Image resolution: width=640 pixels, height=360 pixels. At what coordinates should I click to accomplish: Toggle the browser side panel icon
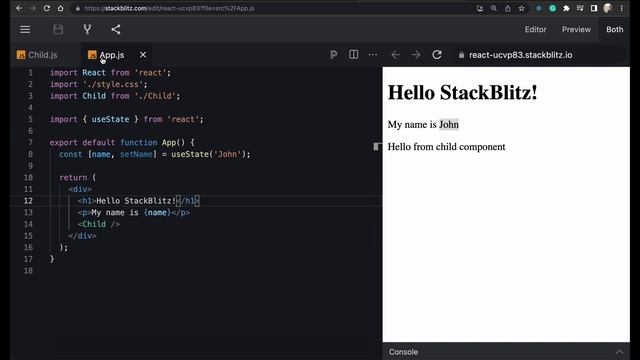[x=594, y=8]
